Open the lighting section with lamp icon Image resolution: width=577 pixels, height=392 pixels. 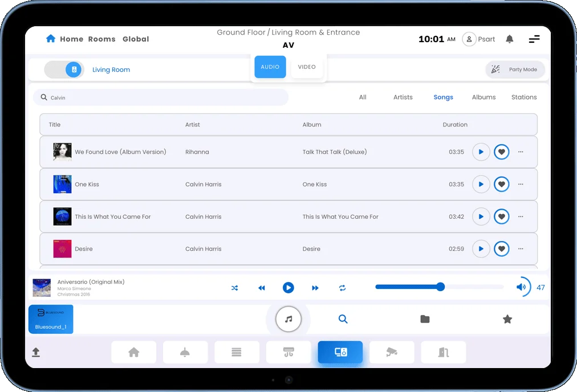(185, 352)
